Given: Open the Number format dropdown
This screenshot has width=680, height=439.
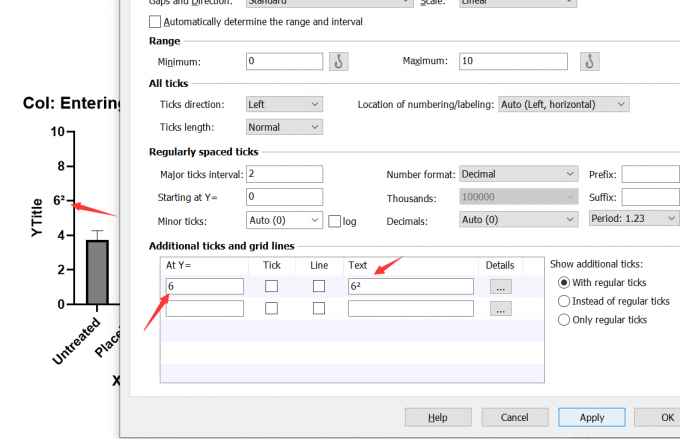Looking at the screenshot, I should tap(519, 174).
